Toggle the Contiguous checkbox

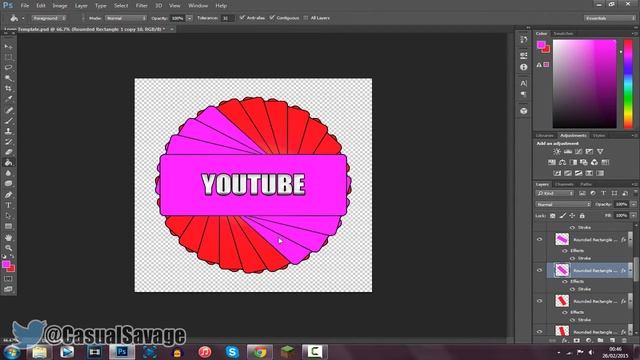(272, 18)
